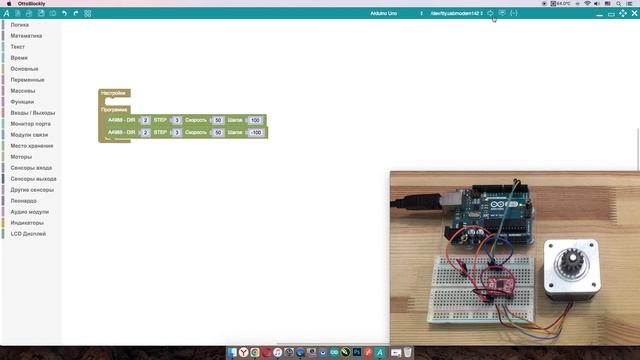
Task: Select the Аудио модули category
Action: [29, 212]
